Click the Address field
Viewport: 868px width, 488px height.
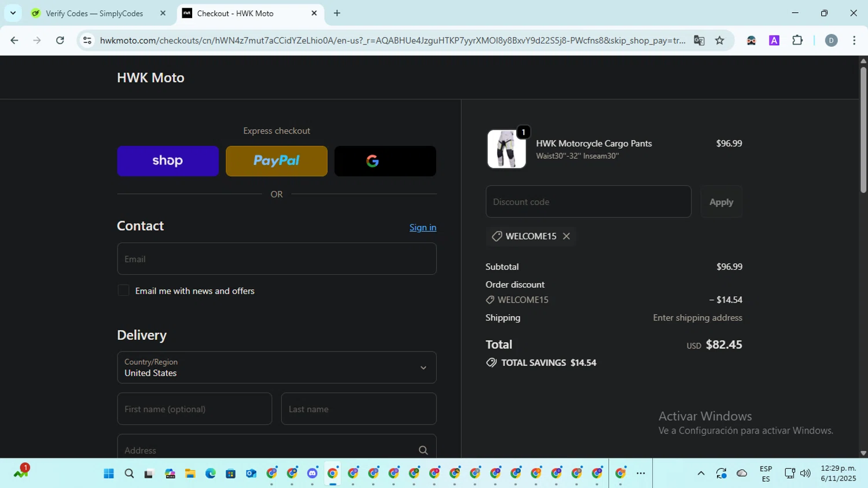click(x=277, y=446)
